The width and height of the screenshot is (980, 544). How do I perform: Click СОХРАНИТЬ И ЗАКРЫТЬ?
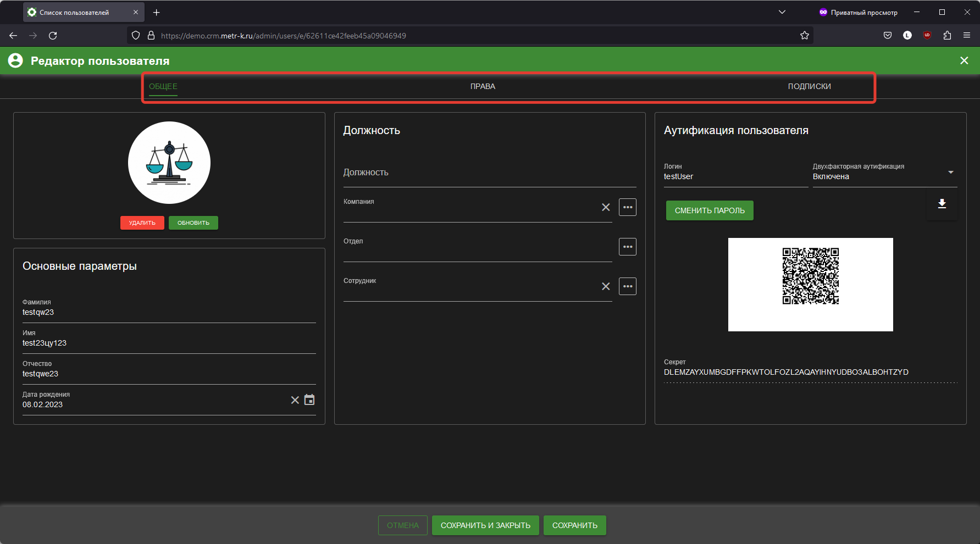[x=485, y=525]
